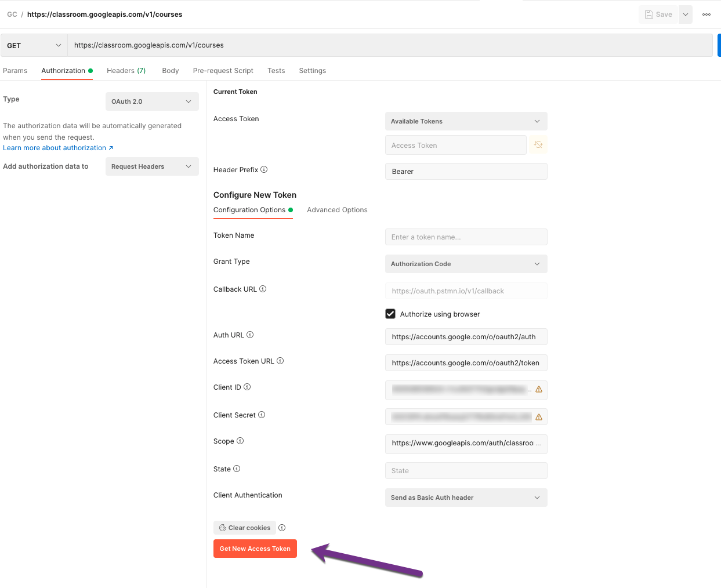
Task: Open the Settings tab
Action: click(312, 71)
